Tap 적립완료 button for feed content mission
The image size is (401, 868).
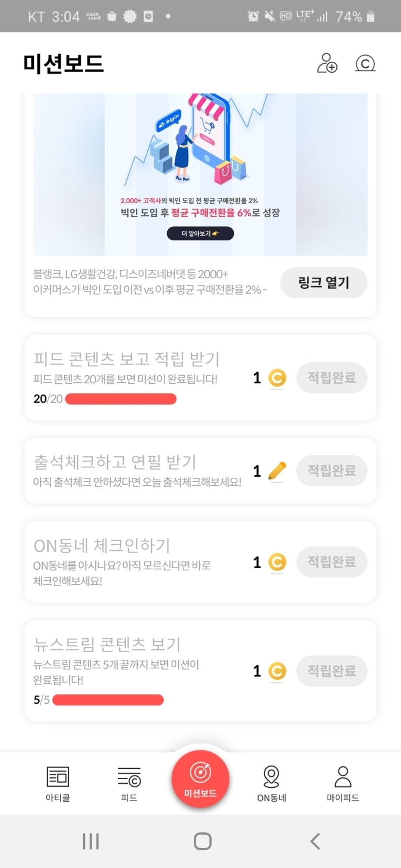tap(331, 378)
